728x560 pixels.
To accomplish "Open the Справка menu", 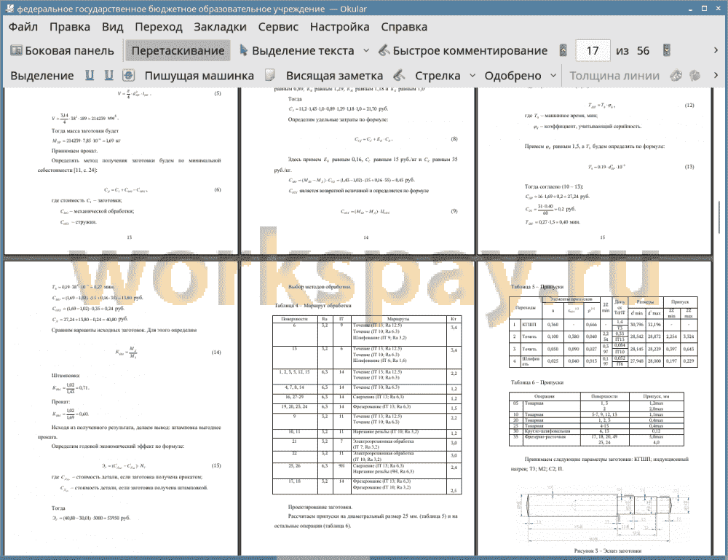I will coord(404,27).
